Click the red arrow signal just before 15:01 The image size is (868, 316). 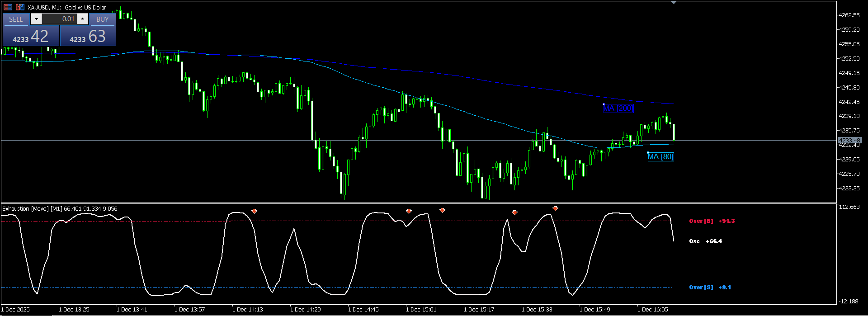(x=409, y=211)
